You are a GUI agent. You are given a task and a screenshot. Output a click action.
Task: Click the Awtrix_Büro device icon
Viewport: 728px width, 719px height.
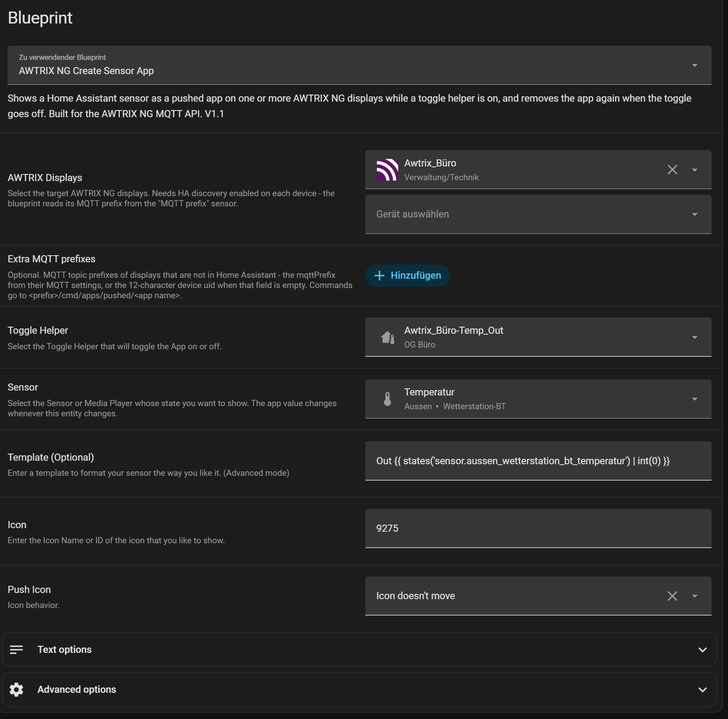tap(388, 170)
